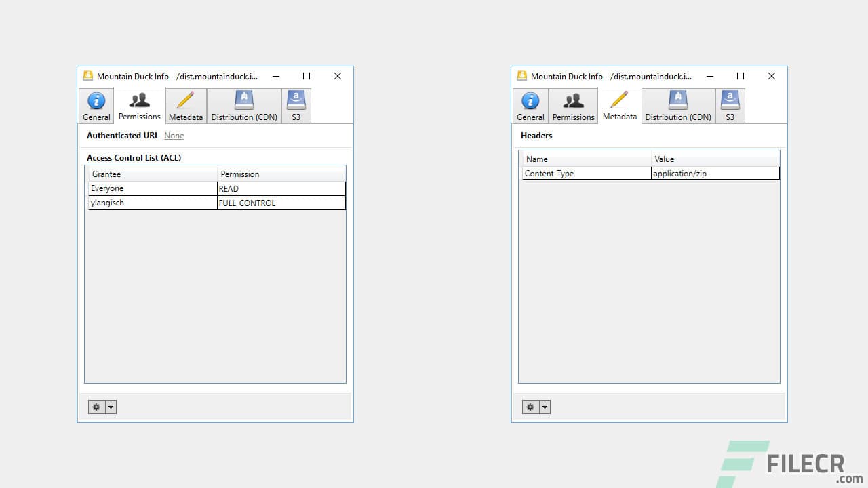Click the application/zip value cell
Screen dimensions: 868x488
pyautogui.click(x=715, y=174)
